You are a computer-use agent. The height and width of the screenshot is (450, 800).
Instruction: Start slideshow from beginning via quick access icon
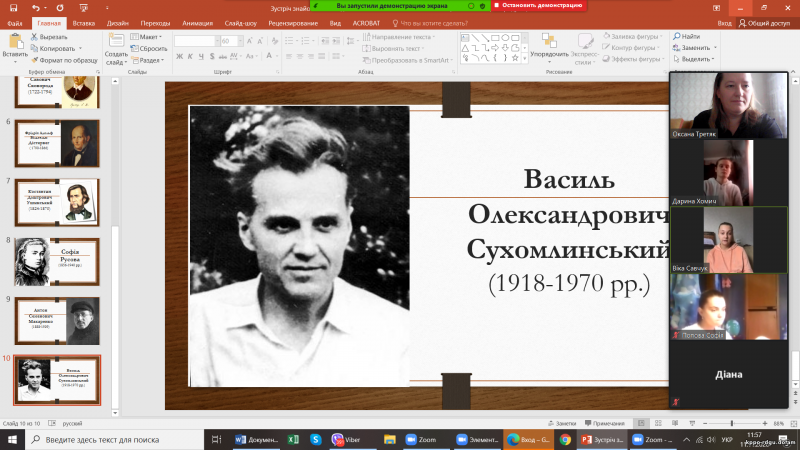[x=83, y=8]
